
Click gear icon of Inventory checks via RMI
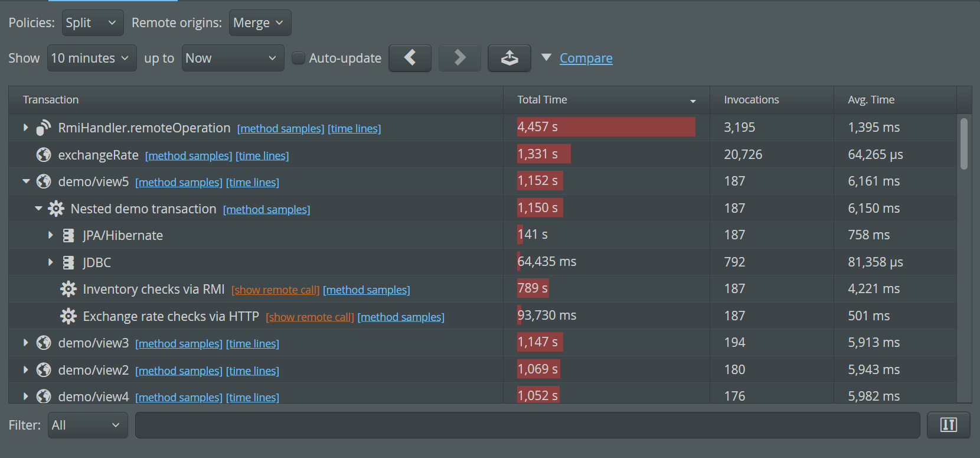[68, 289]
